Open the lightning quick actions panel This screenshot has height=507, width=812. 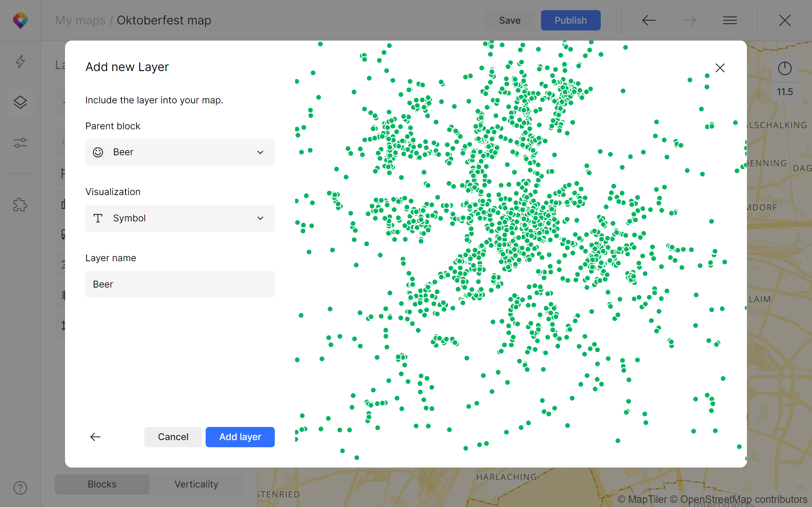pyautogui.click(x=20, y=62)
